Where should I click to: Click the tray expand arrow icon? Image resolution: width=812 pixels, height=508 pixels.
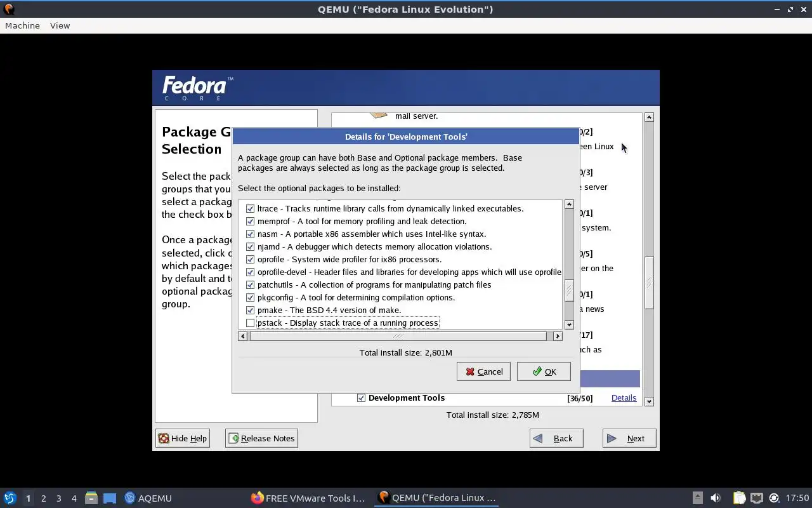pos(697,498)
